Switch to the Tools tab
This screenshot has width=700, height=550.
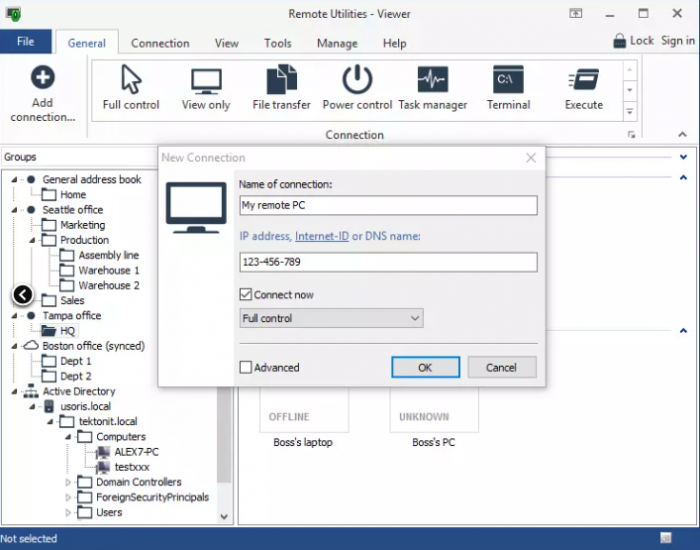click(278, 43)
